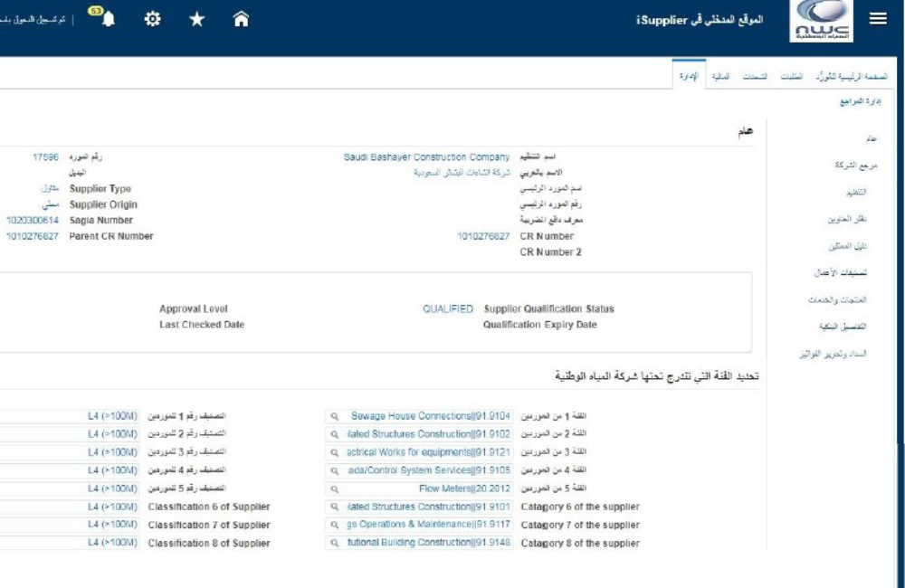Open التنظيم (Organization) in the side menu
This screenshot has width=905, height=588.
tap(856, 192)
